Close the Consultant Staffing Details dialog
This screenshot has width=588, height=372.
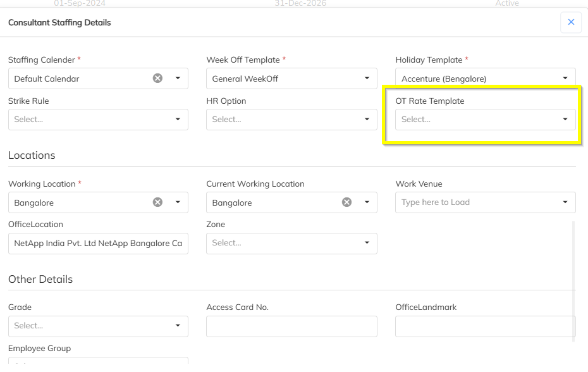(570, 22)
